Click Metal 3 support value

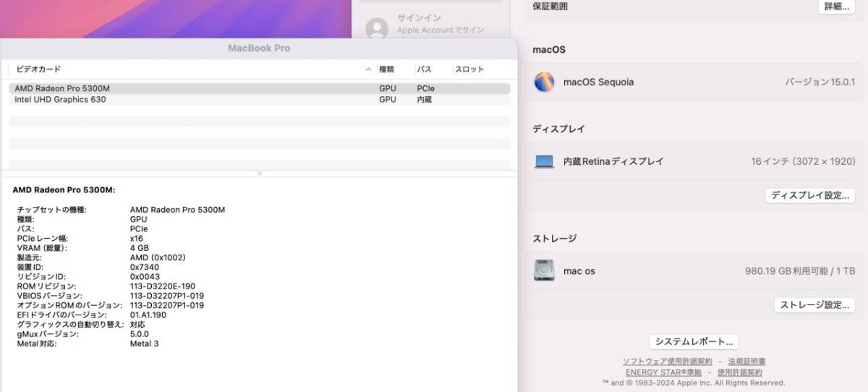[144, 344]
